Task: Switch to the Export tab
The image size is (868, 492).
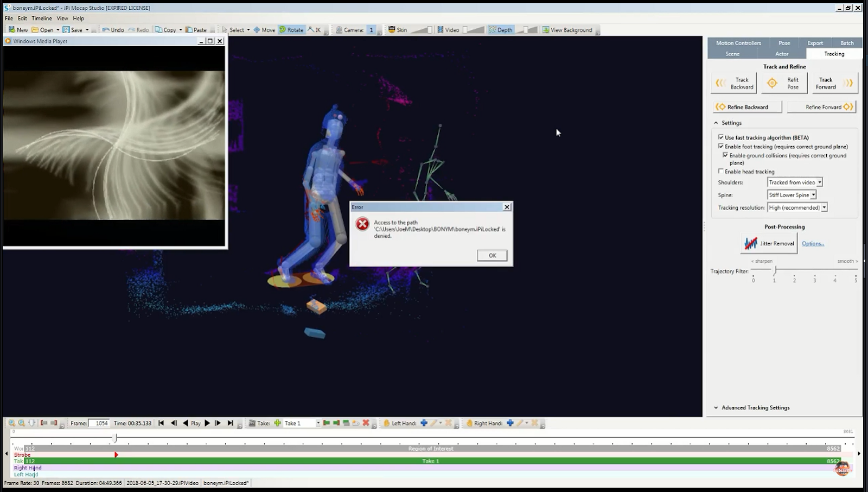Action: (815, 43)
